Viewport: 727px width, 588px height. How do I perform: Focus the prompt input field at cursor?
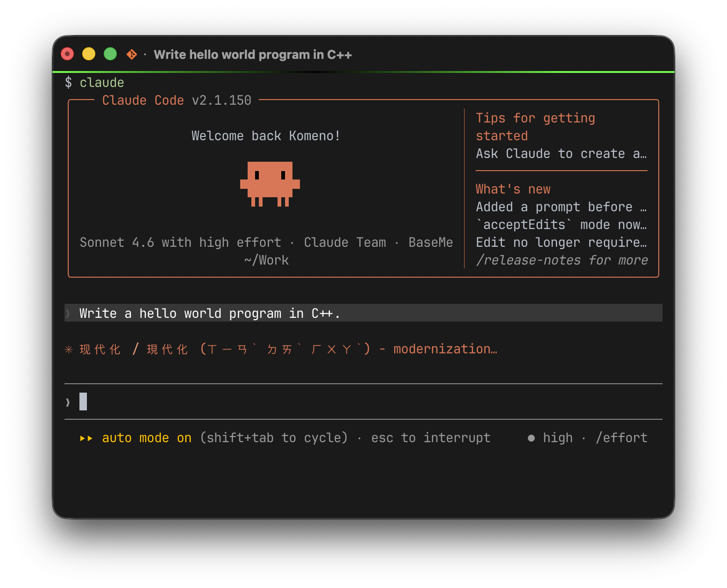(363, 402)
